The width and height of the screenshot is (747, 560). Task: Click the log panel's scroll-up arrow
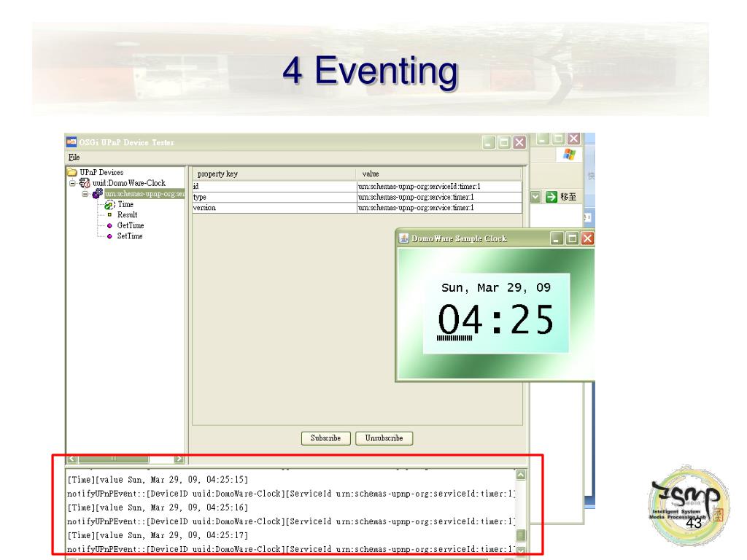[x=521, y=475]
